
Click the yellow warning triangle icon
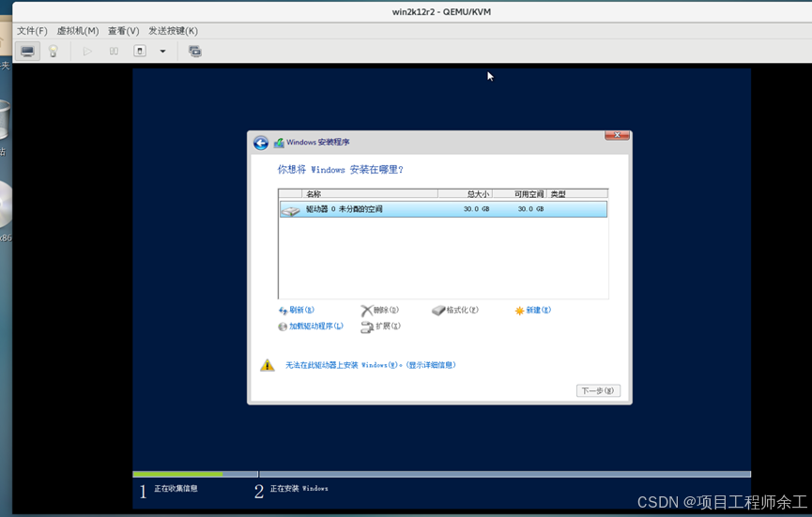pyautogui.click(x=268, y=365)
